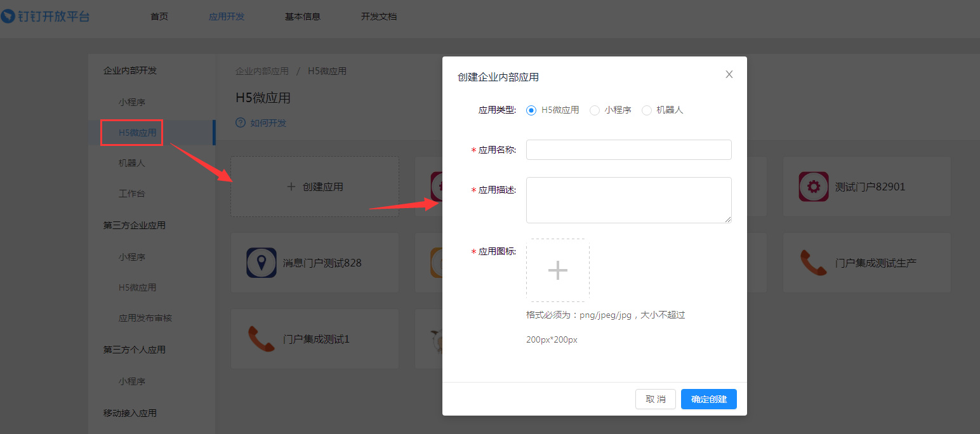Click the 第三方个人应用 sidebar heading

pyautogui.click(x=135, y=350)
